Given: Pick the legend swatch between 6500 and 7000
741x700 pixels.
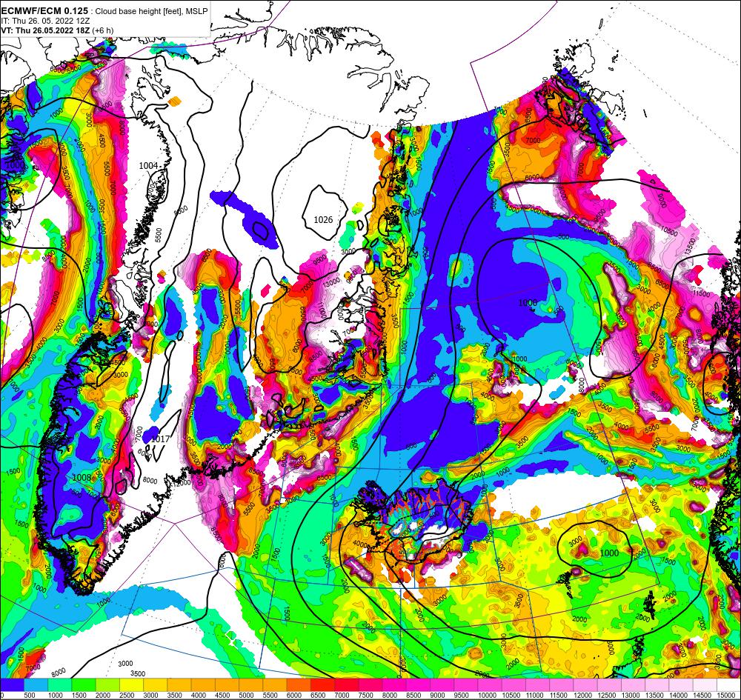Looking at the screenshot, I should point(323,686).
